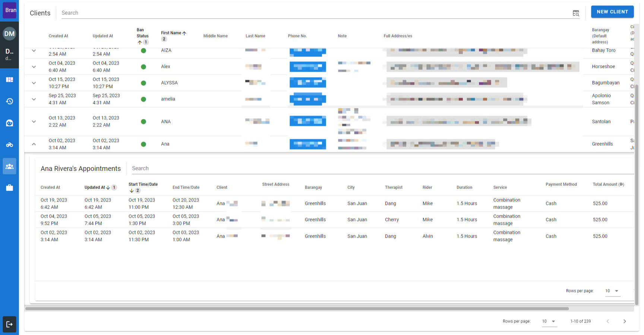Sort appointments by Updated At column
This screenshot has width=644, height=335.
pos(95,187)
